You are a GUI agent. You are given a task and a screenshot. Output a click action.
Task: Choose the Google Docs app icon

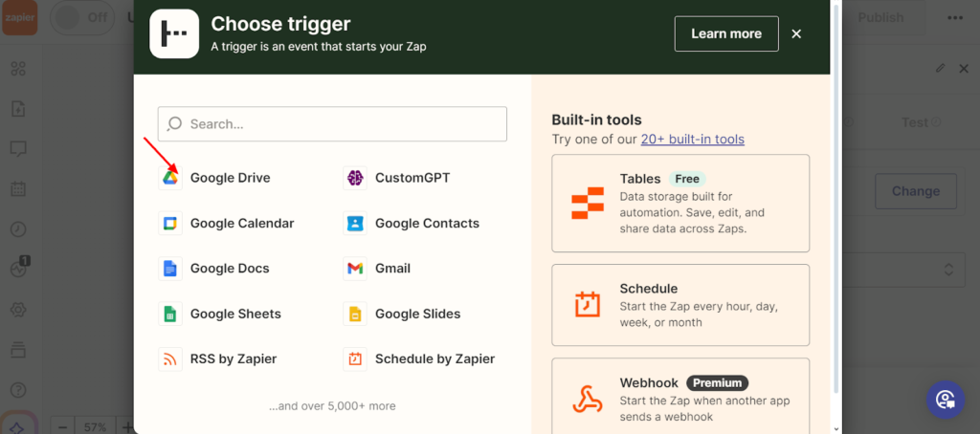pyautogui.click(x=170, y=269)
